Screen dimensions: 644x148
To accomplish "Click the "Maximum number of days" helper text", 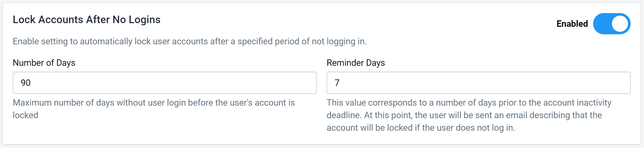I will 154,109.
